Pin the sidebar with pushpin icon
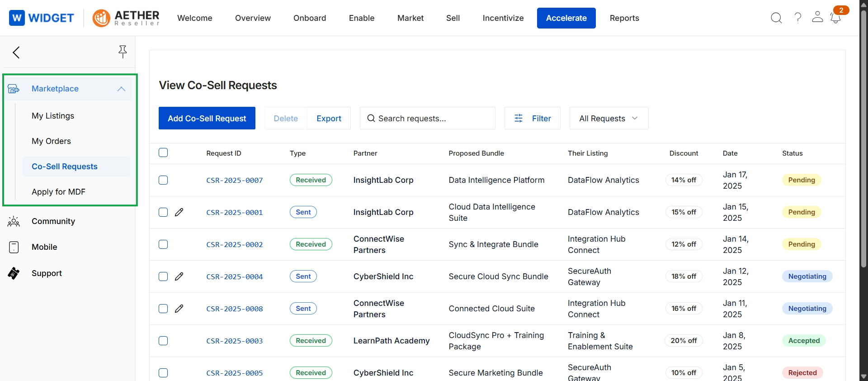The image size is (868, 381). tap(123, 52)
